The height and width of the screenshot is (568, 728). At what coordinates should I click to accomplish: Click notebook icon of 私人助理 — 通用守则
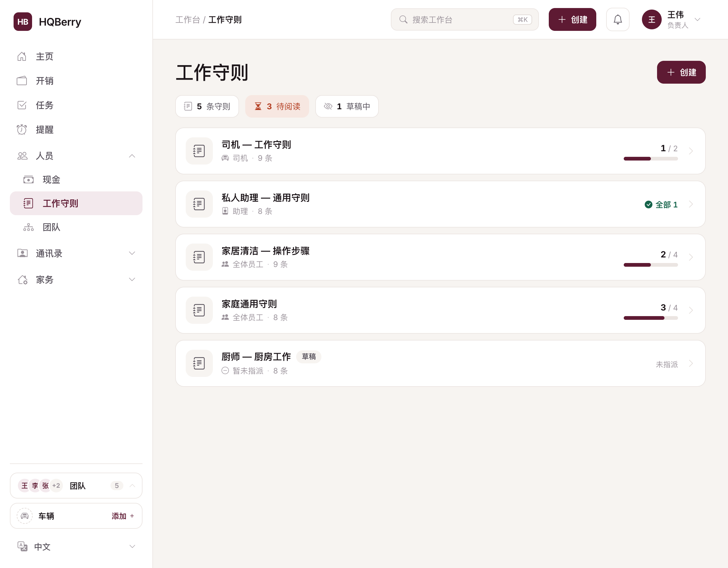coord(199,204)
